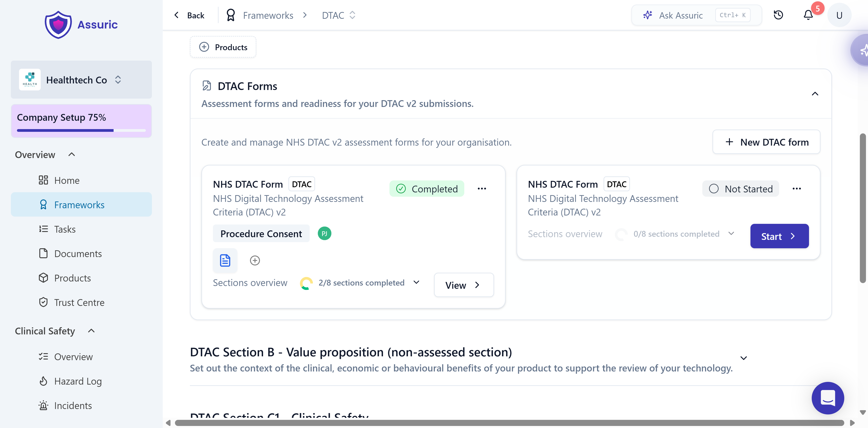Expand DTAC Section B Value proposition
The width and height of the screenshot is (868, 428).
pos(744,358)
